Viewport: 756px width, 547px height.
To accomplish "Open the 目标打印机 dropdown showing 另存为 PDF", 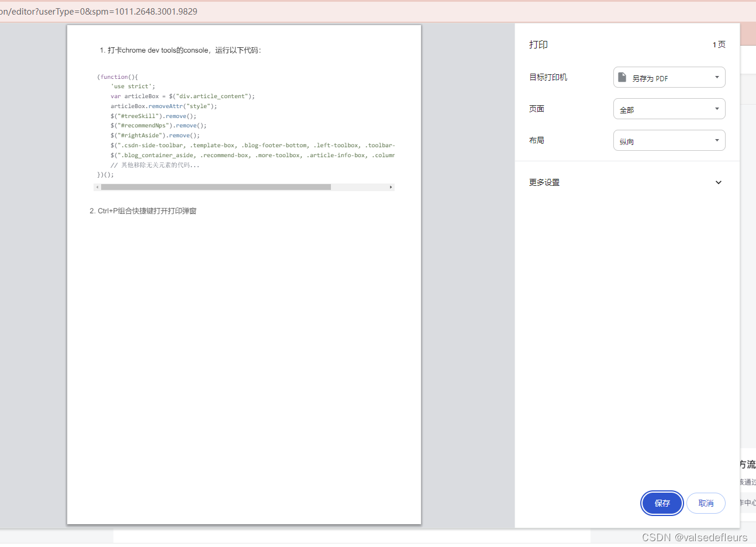I will click(x=669, y=77).
